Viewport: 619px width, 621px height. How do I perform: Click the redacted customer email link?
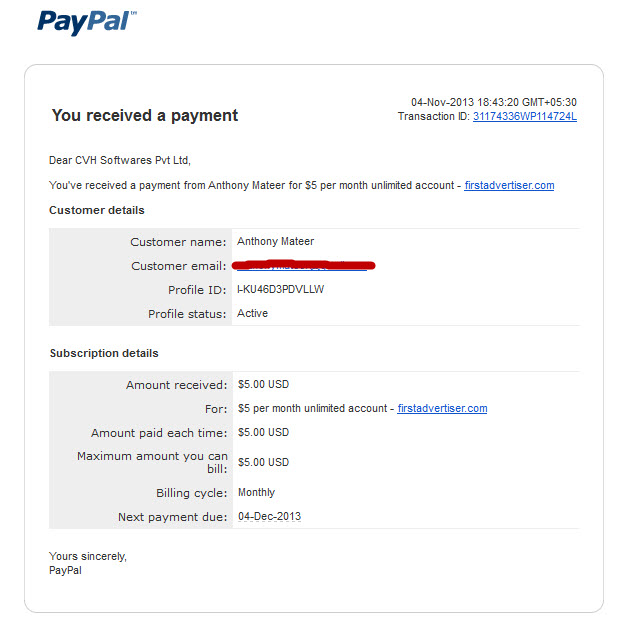[x=303, y=265]
